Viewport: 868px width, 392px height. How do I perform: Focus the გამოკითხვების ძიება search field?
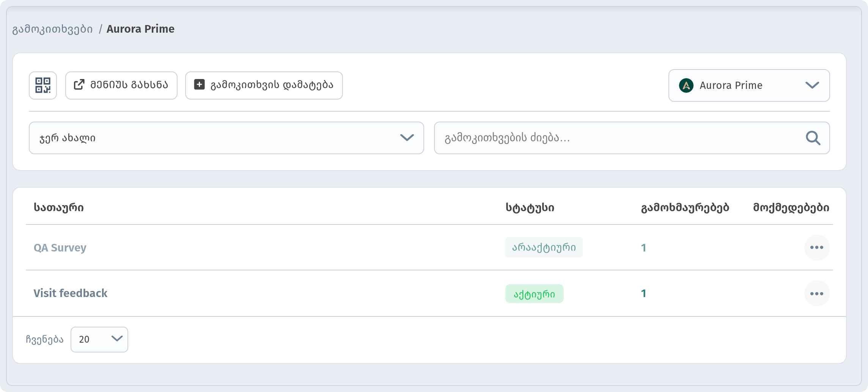click(632, 138)
